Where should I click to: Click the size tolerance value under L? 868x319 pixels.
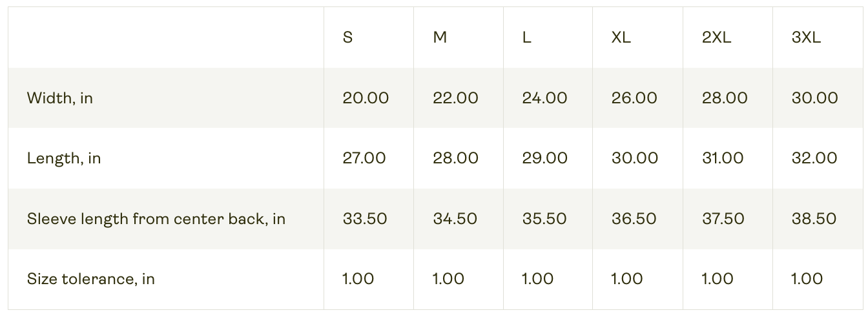[x=537, y=279]
